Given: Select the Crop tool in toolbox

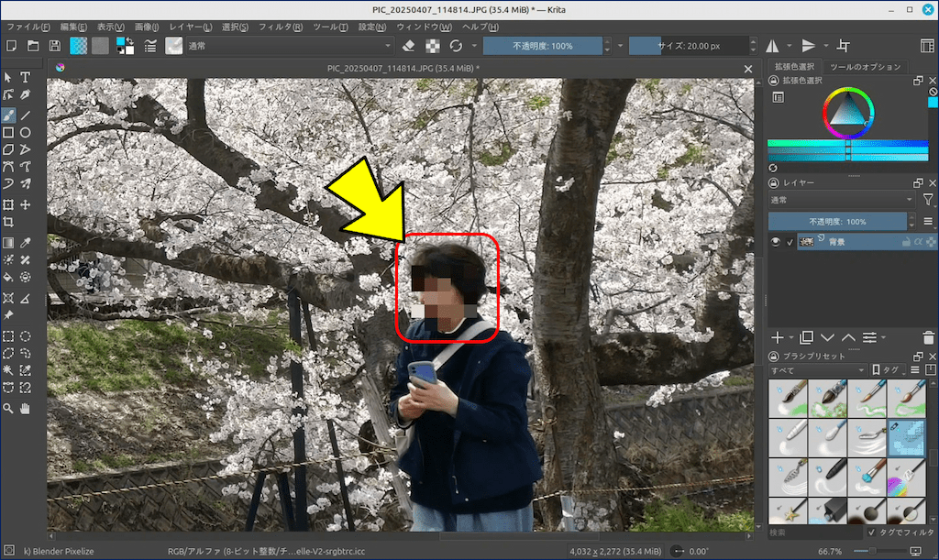Looking at the screenshot, I should [x=8, y=222].
